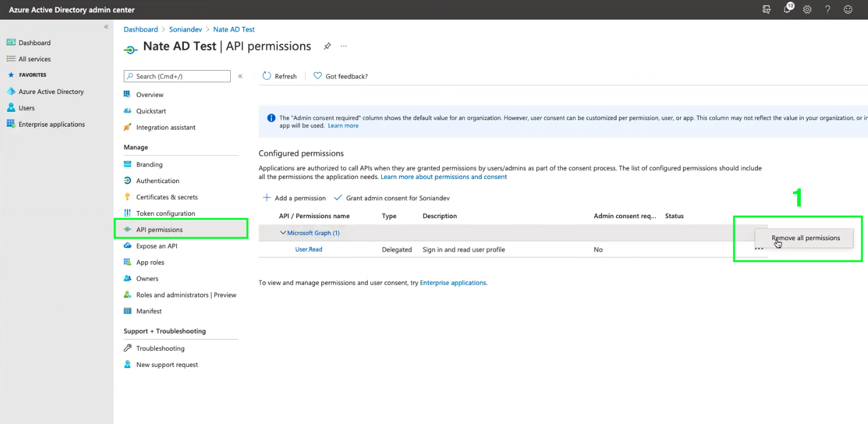The height and width of the screenshot is (424, 868).
Task: Open the ellipsis next to page title
Action: 344,46
